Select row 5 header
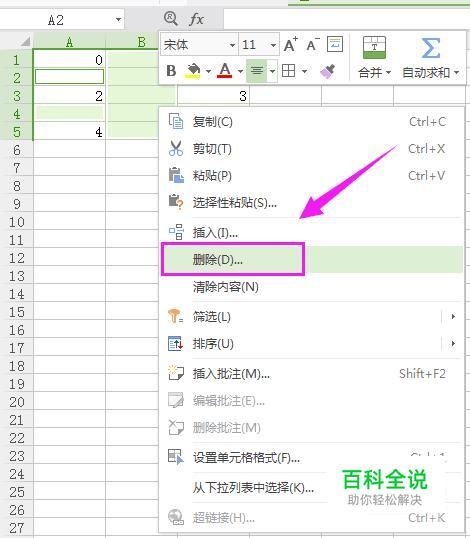Image resolution: width=470 pixels, height=538 pixels. [16, 132]
